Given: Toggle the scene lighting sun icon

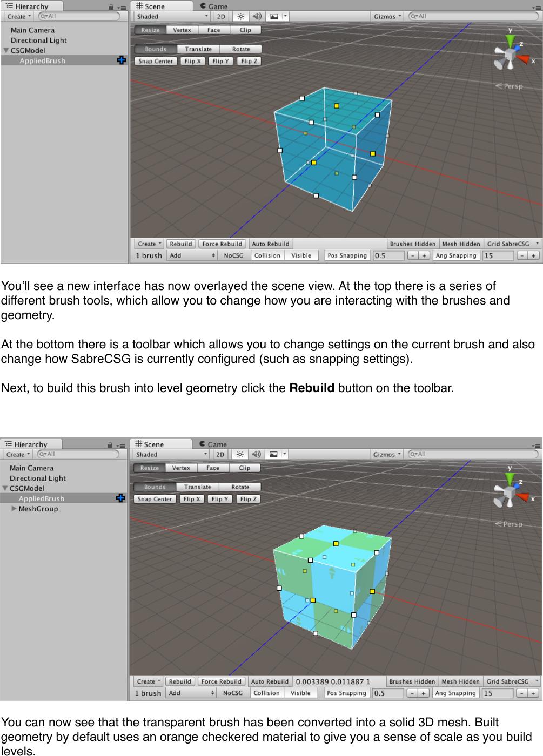Looking at the screenshot, I should [240, 16].
